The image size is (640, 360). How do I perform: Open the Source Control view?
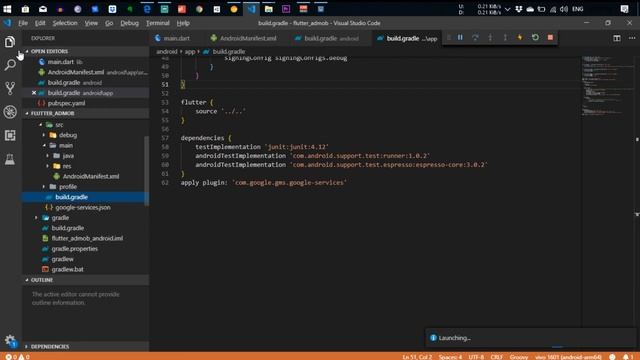point(10,88)
